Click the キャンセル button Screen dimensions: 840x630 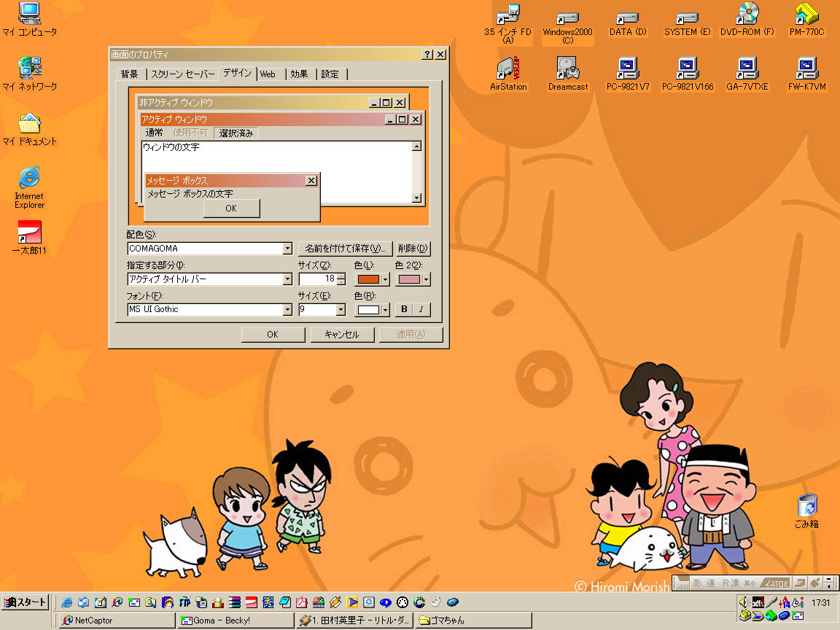(342, 335)
